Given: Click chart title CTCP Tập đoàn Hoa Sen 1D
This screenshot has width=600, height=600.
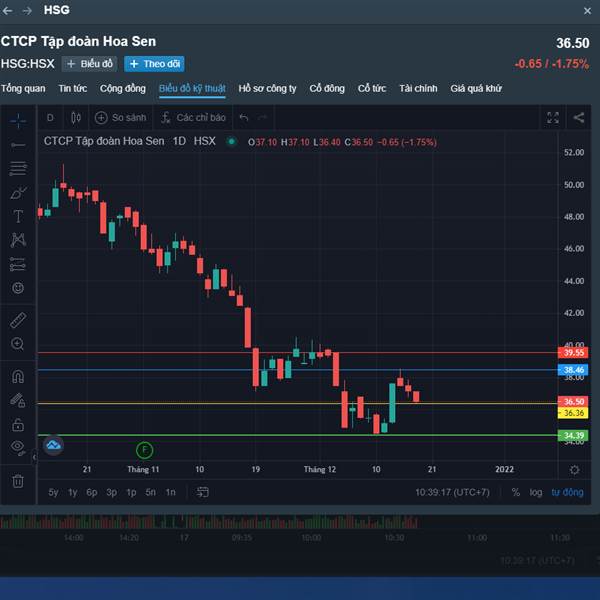Looking at the screenshot, I should tap(115, 141).
